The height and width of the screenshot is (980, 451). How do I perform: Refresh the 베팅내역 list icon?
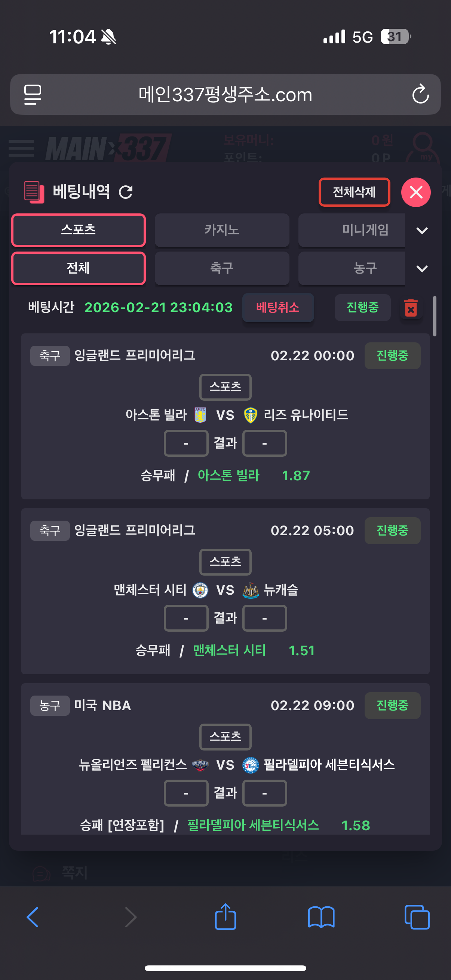tap(126, 192)
